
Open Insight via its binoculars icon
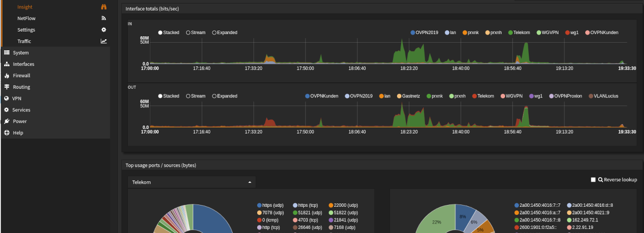[x=104, y=7]
